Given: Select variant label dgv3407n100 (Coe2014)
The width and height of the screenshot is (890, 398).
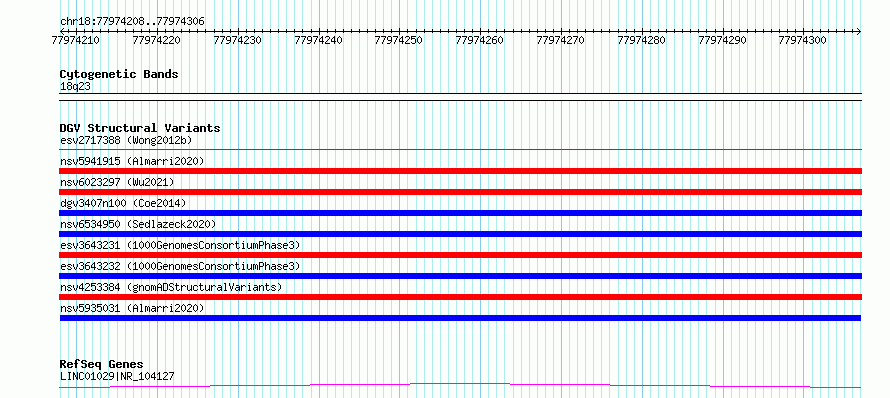Looking at the screenshot, I should (x=123, y=203).
